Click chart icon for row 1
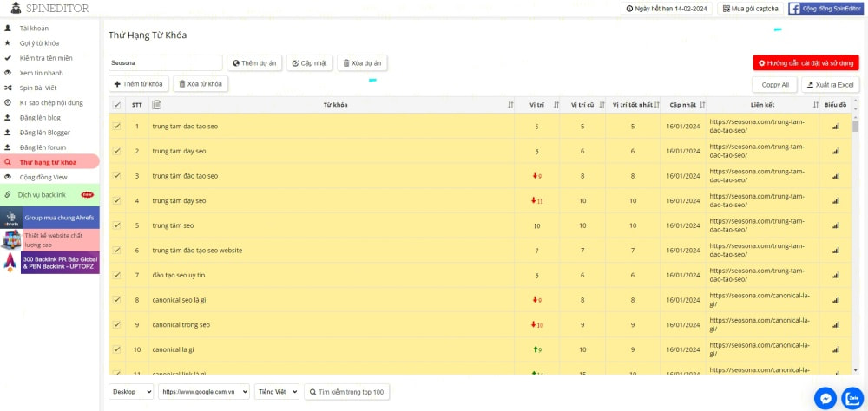Image resolution: width=868 pixels, height=411 pixels. [835, 126]
